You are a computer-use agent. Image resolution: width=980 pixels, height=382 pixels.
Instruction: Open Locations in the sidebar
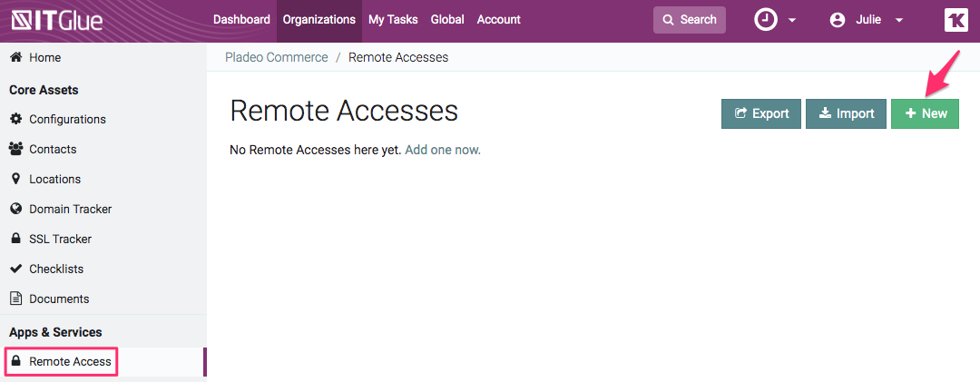pos(55,179)
